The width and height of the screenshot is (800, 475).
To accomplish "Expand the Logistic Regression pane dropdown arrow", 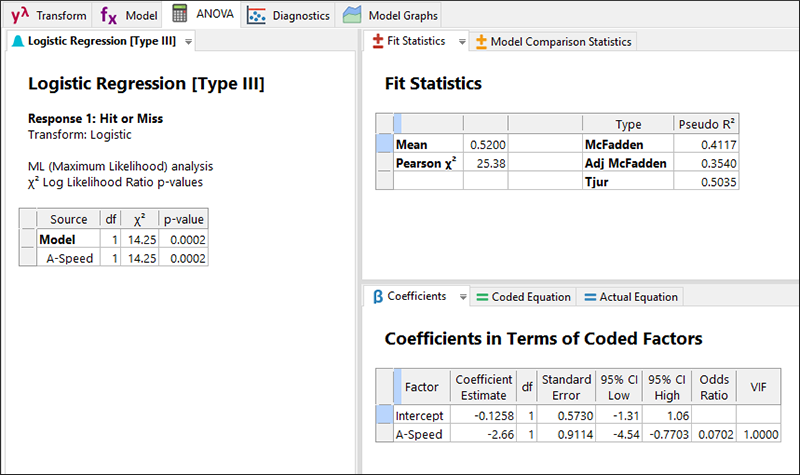I will (189, 42).
